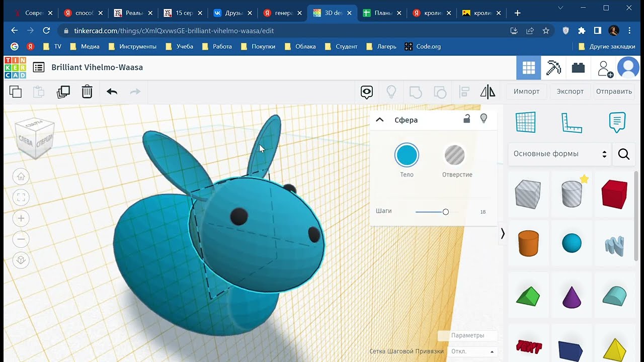Click the Mirror tool icon
644x362 pixels.
click(x=488, y=92)
